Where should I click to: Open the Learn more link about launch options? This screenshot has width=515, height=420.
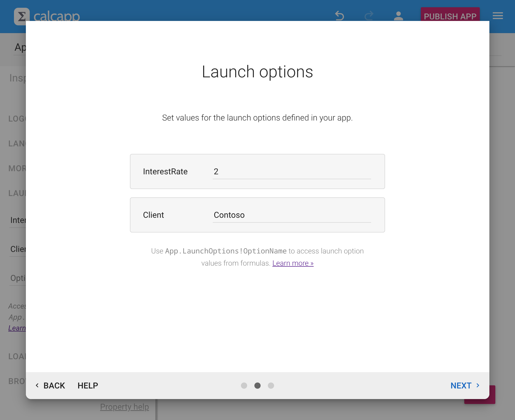pos(293,263)
